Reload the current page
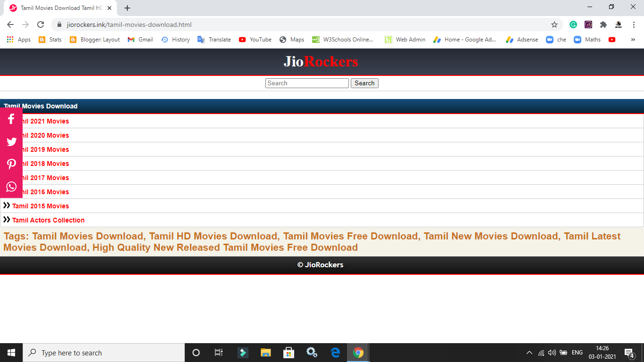644x362 pixels. coord(41,25)
